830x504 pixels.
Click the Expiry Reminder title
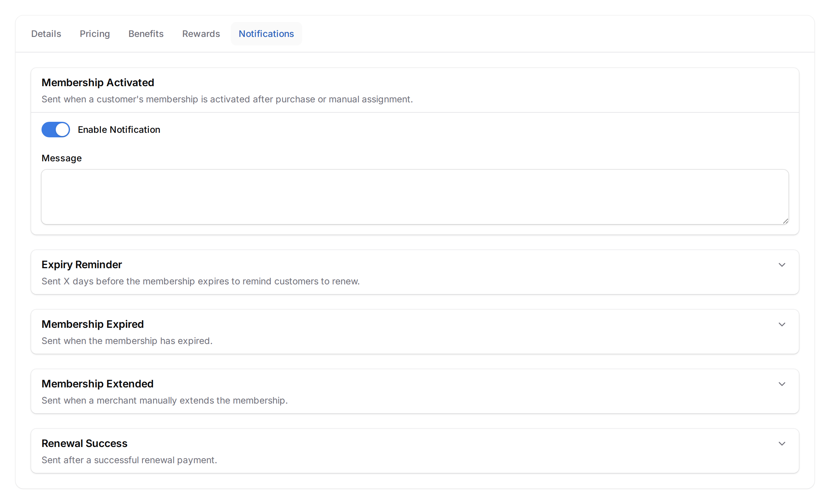click(x=81, y=264)
